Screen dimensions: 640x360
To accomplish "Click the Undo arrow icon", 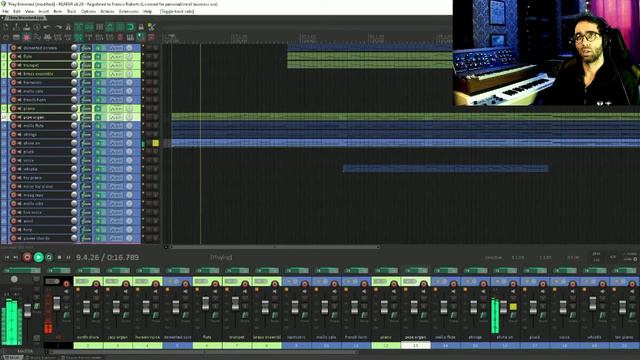I will click(47, 27).
